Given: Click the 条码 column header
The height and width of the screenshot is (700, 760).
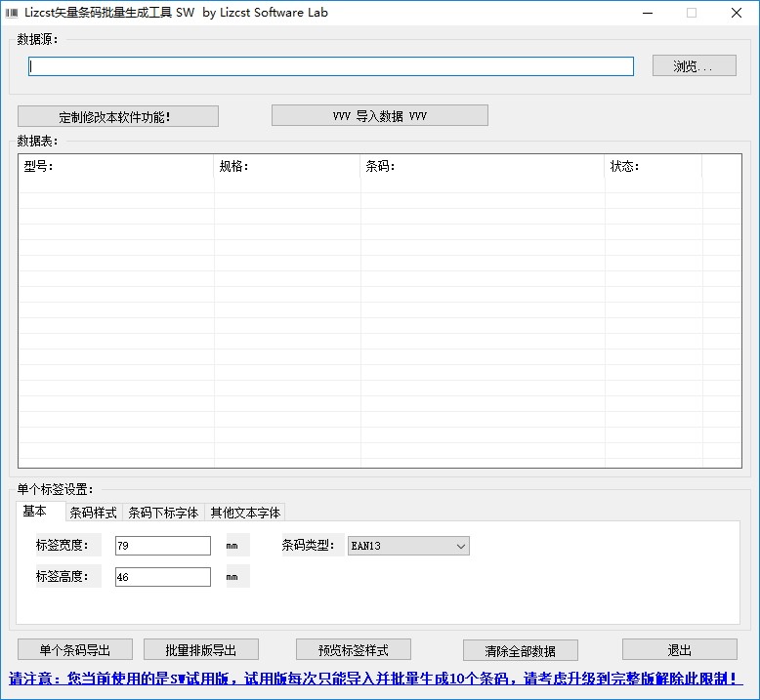Looking at the screenshot, I should coord(482,166).
